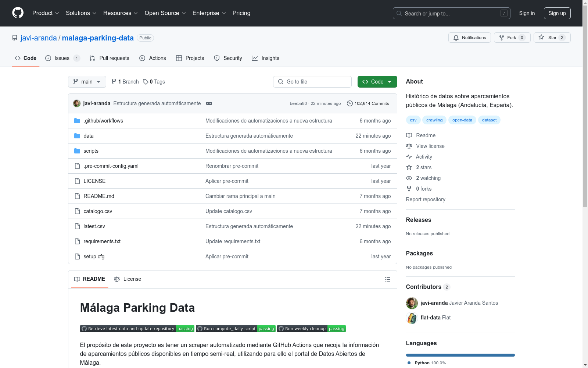
Task: Click the csv topic tag
Action: pos(413,120)
